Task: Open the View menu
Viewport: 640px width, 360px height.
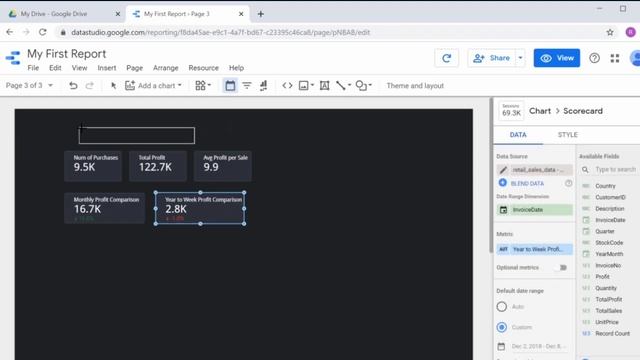Action: 79,68
